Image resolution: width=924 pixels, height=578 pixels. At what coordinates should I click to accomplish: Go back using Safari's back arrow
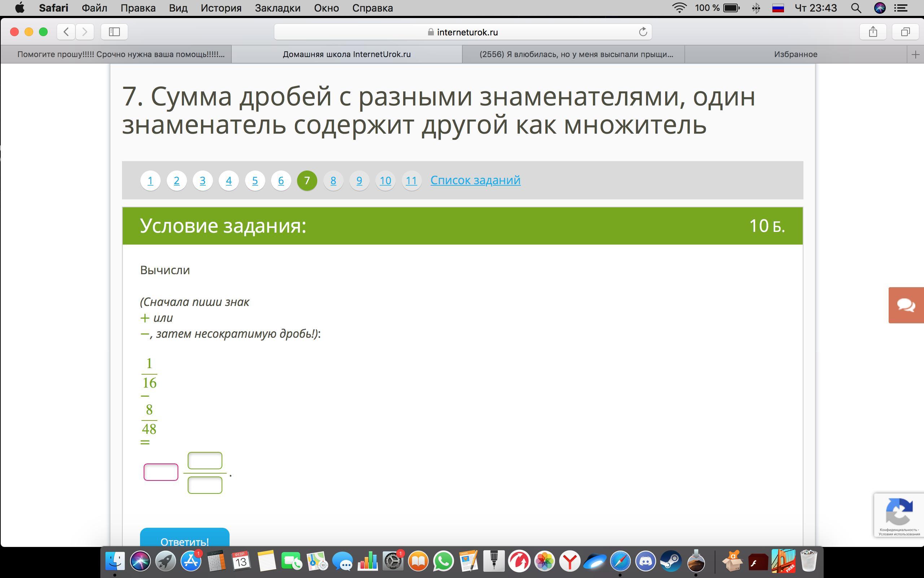point(66,32)
